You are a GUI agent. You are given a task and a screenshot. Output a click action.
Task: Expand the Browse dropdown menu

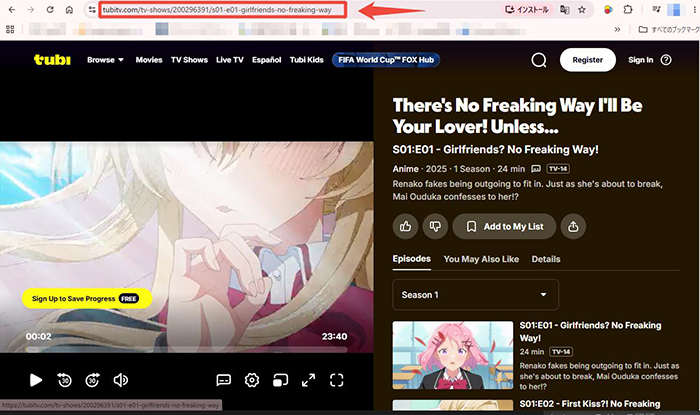105,60
